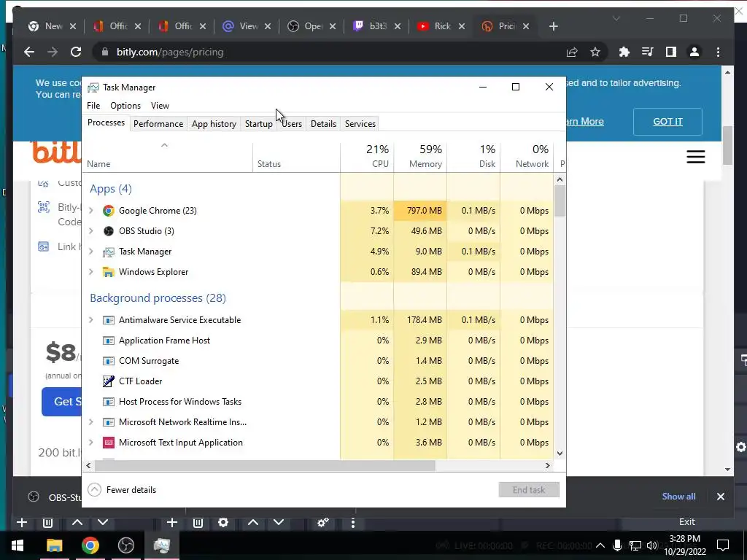Click Task Manager horizontal scrollbar thumb

point(263,465)
